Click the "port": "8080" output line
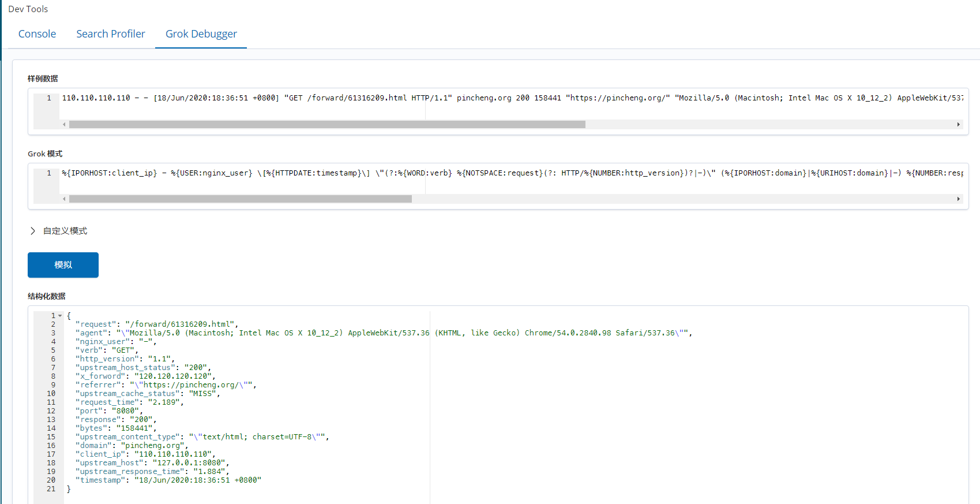980x504 pixels. (x=109, y=411)
